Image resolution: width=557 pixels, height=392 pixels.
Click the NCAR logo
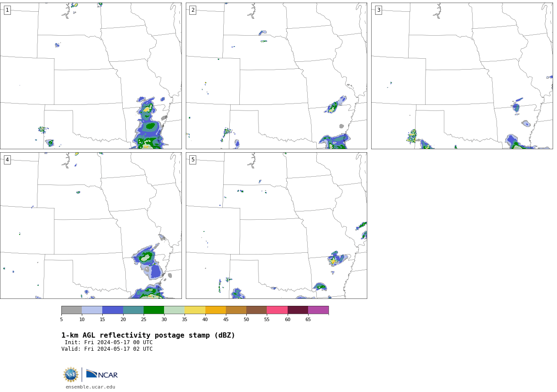click(x=102, y=374)
